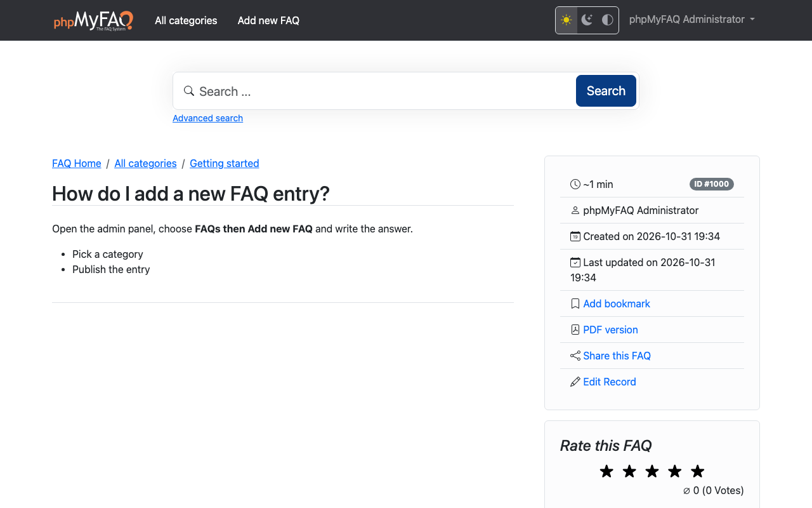
Task: Click the blue Search button
Action: (606, 91)
